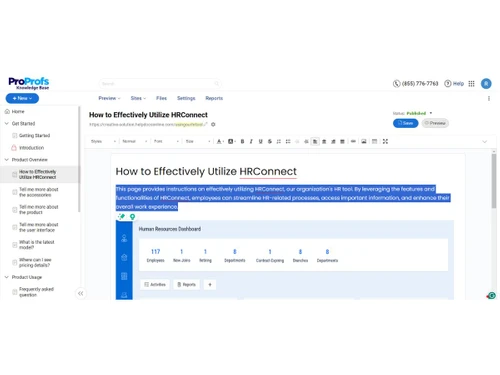Open the text color picker
The height and width of the screenshot is (375, 500).
[x=220, y=141]
